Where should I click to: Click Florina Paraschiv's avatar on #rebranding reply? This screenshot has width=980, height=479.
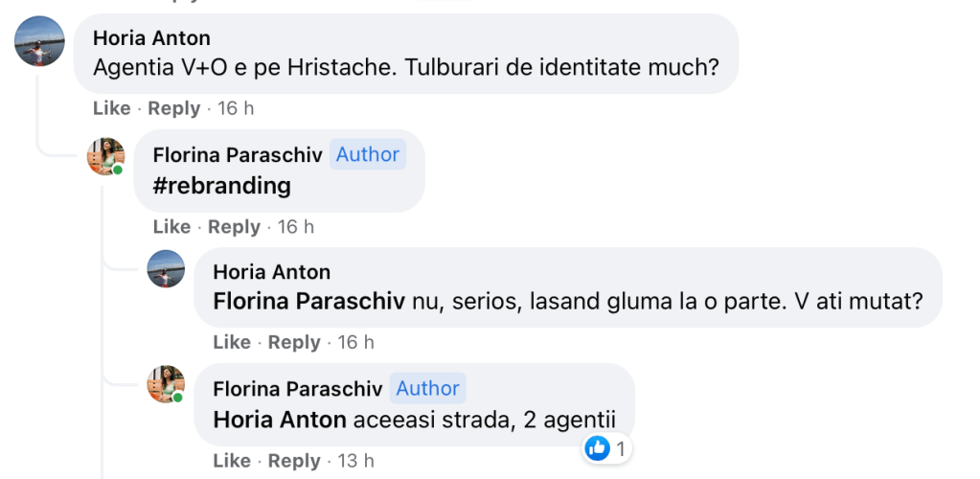pyautogui.click(x=105, y=156)
